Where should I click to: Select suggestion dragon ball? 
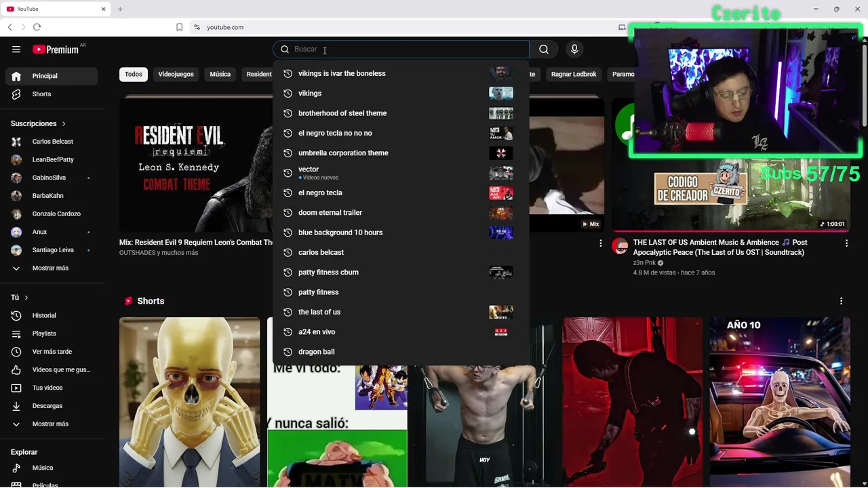401,352
